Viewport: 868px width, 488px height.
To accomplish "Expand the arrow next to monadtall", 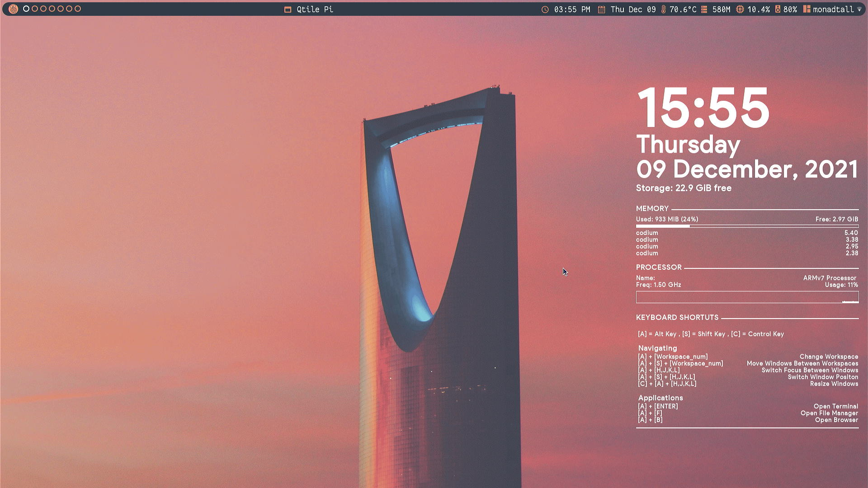I will (x=859, y=9).
